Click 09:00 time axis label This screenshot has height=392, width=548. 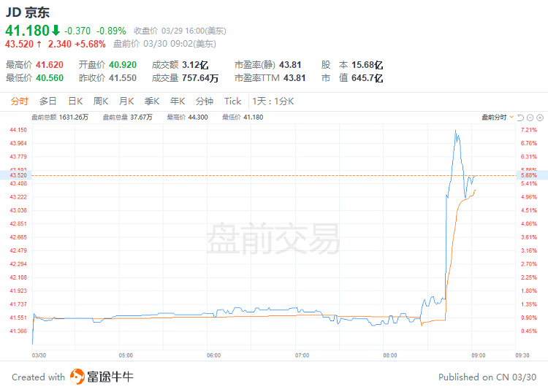click(x=478, y=356)
